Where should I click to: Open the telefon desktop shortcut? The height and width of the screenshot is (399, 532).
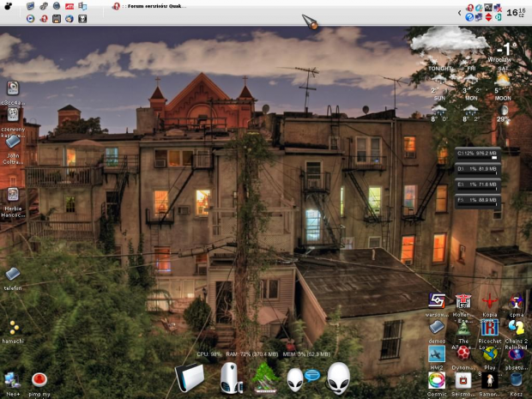13,275
